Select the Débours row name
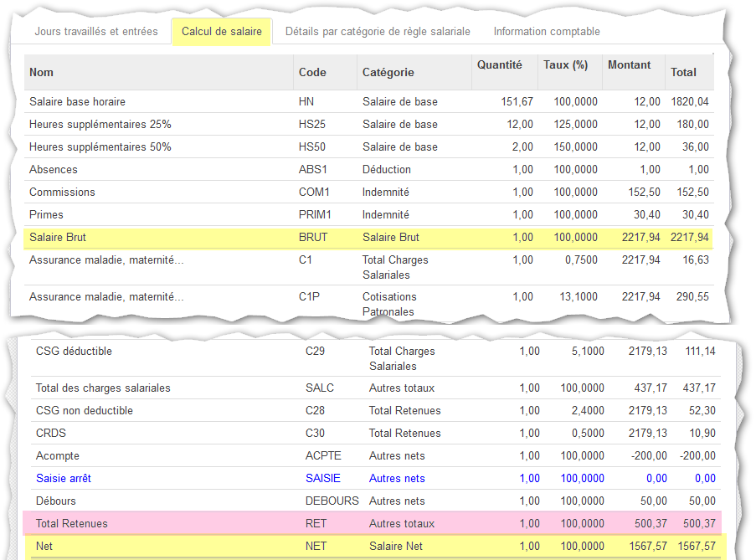 pyautogui.click(x=55, y=501)
